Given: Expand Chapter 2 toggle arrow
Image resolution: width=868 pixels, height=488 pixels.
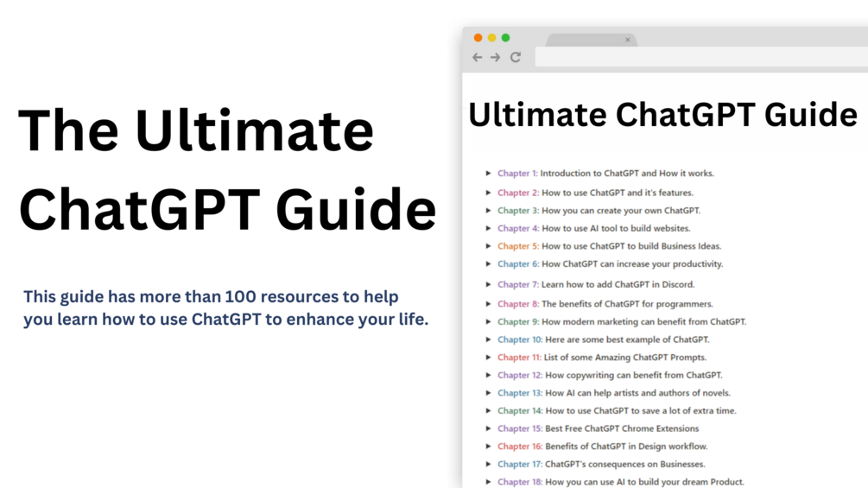Looking at the screenshot, I should coord(488,193).
